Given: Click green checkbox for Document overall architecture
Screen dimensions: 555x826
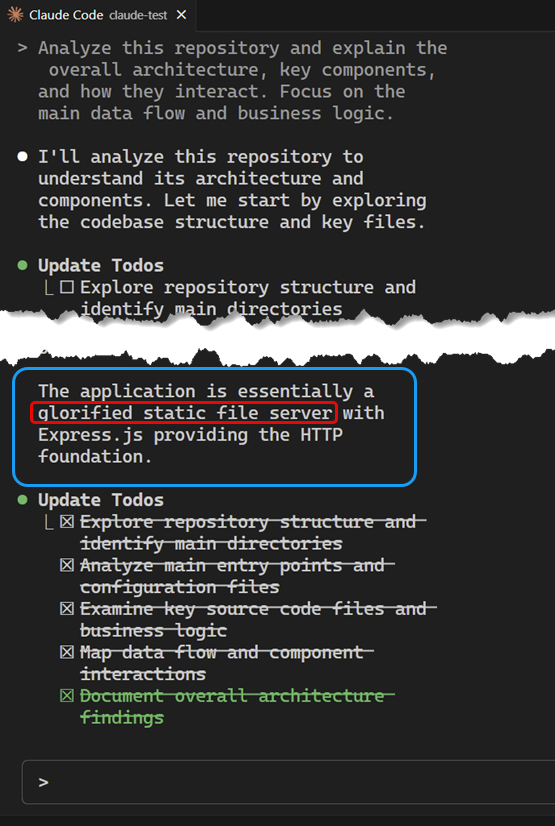Looking at the screenshot, I should click(67, 696).
